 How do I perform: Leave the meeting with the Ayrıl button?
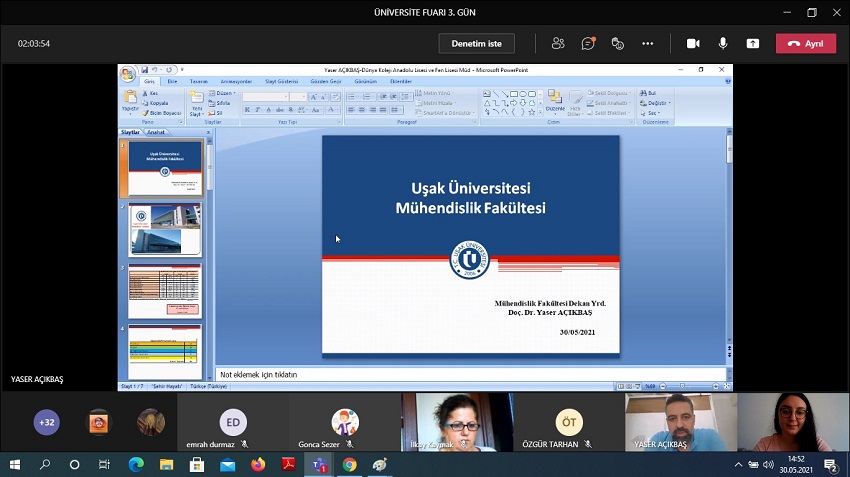coord(805,44)
